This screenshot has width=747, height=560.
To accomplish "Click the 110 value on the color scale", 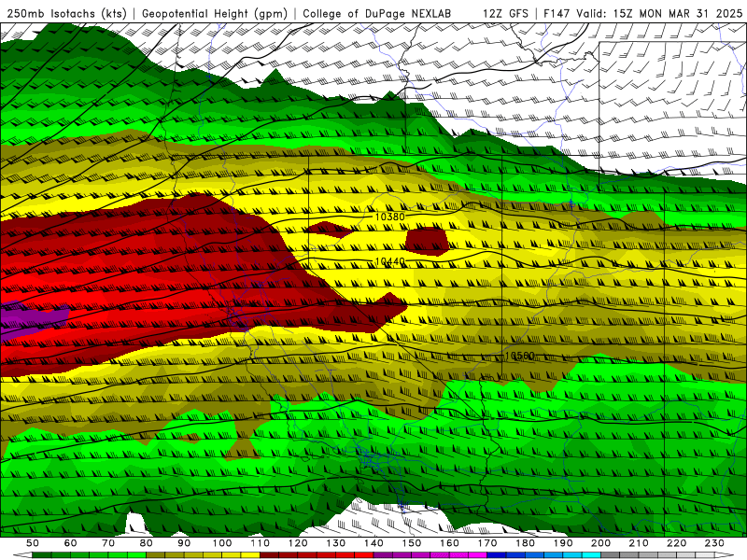I will (260, 543).
